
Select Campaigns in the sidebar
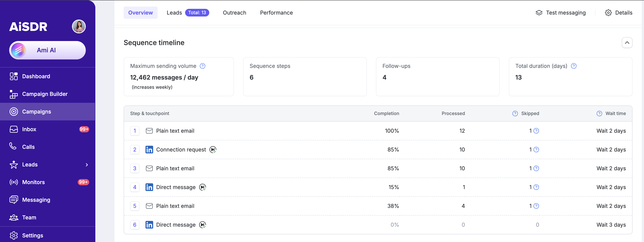(47, 112)
